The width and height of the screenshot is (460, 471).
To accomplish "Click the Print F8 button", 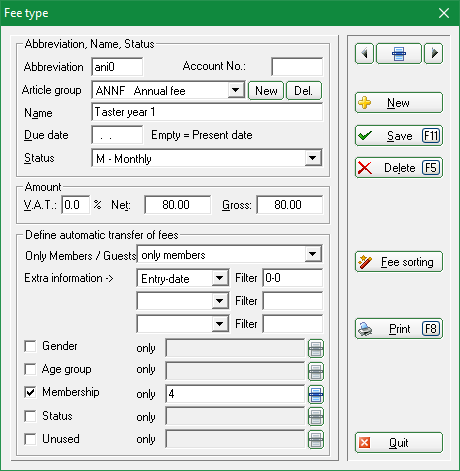I will [x=399, y=329].
